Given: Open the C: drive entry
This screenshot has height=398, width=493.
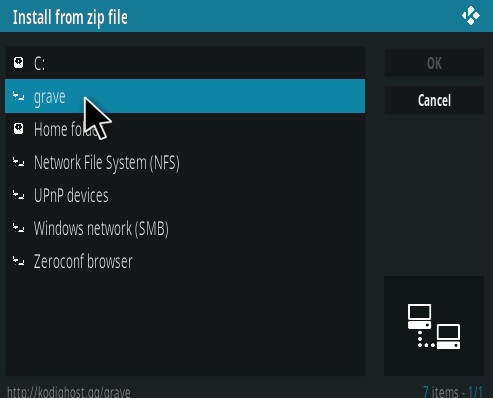Looking at the screenshot, I should pos(185,63).
